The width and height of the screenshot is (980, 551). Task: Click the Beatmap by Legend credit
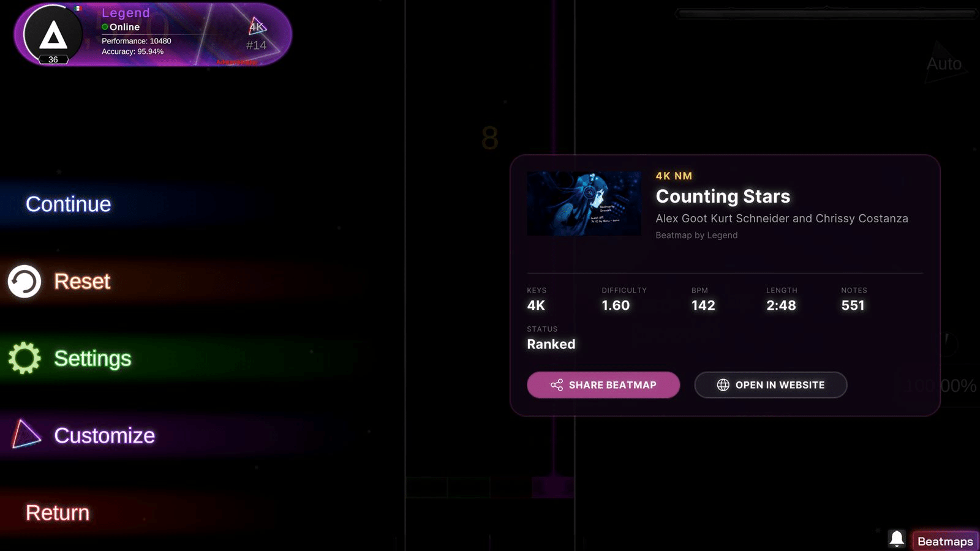pyautogui.click(x=696, y=235)
